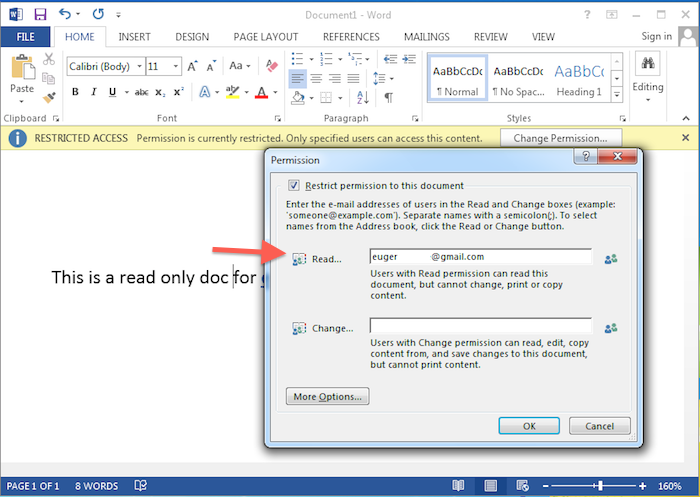Click the Sort A-Z icon

pyautogui.click(x=362, y=97)
